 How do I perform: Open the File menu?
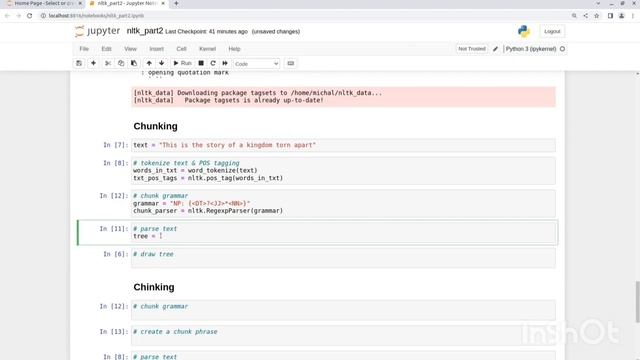point(84,49)
